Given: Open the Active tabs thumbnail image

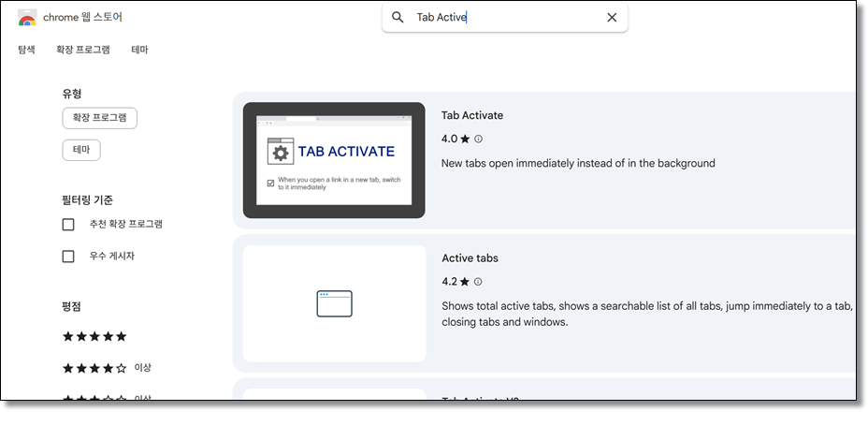Looking at the screenshot, I should pos(334,303).
